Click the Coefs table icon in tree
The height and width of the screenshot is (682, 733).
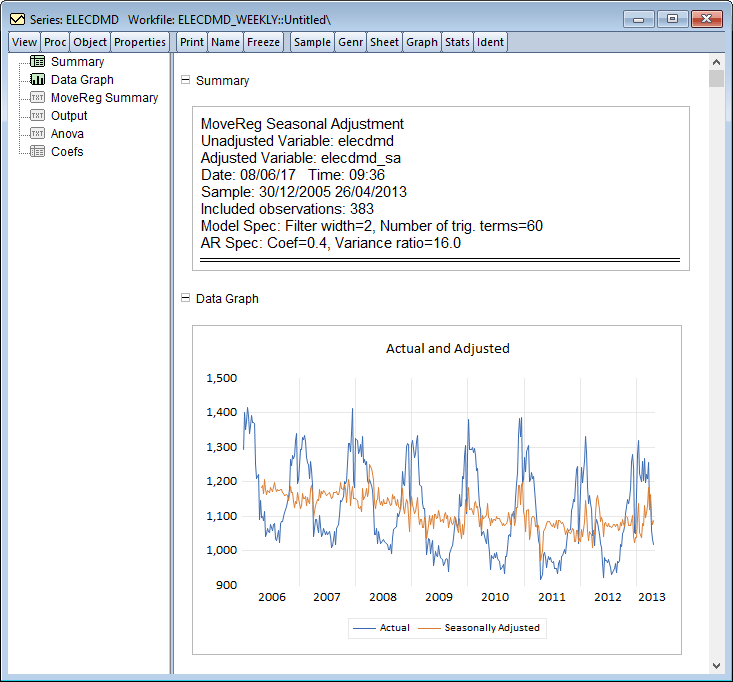[37, 151]
